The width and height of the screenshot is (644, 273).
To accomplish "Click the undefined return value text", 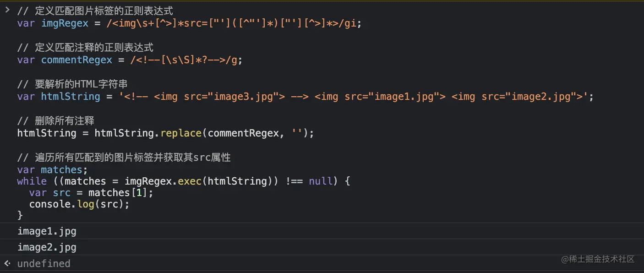I will coord(44,263).
